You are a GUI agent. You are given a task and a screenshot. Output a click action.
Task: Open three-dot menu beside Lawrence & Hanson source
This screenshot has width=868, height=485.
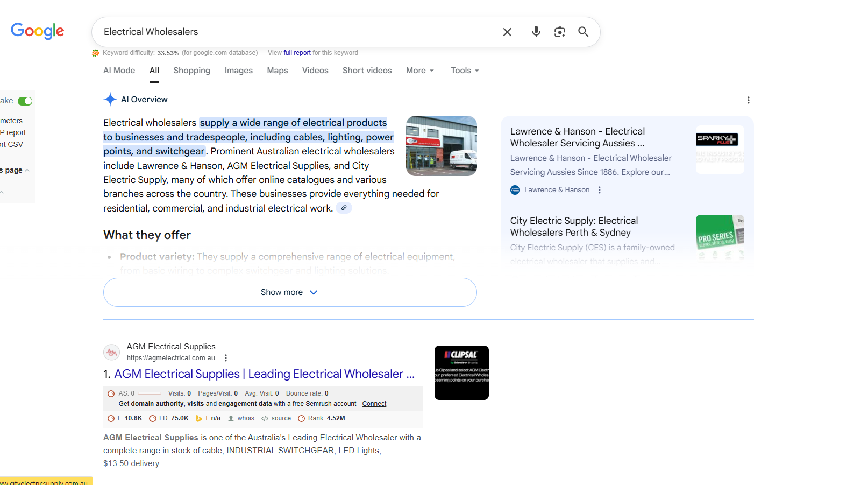600,190
